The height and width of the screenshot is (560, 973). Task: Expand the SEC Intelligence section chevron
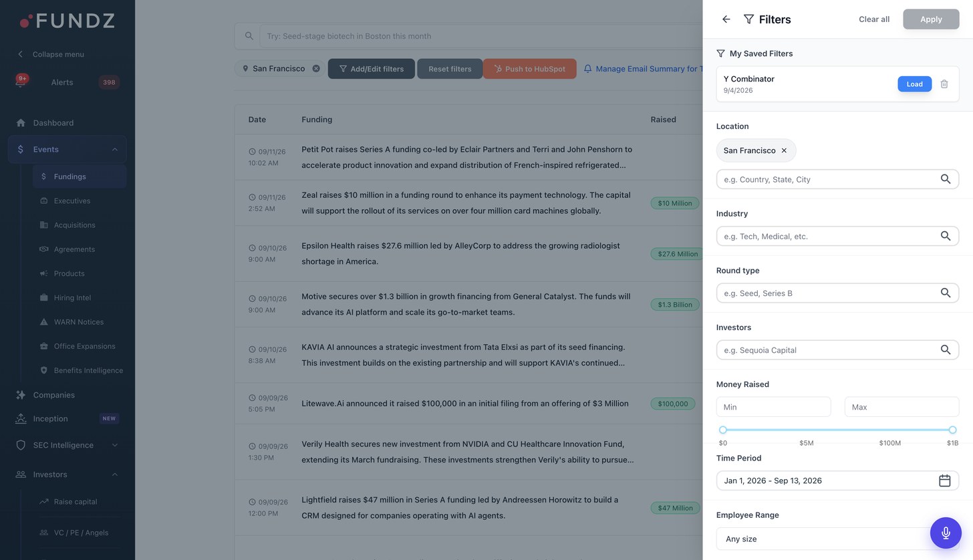[114, 445]
